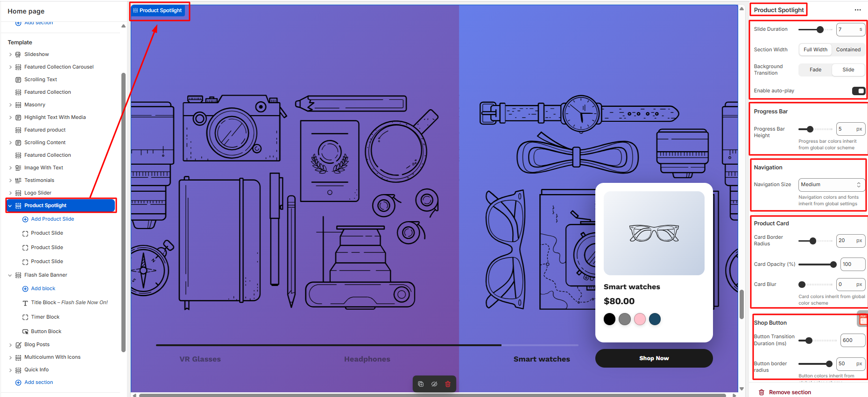The image size is (868, 397).
Task: Click the Slideshow section icon
Action: [x=18, y=55]
